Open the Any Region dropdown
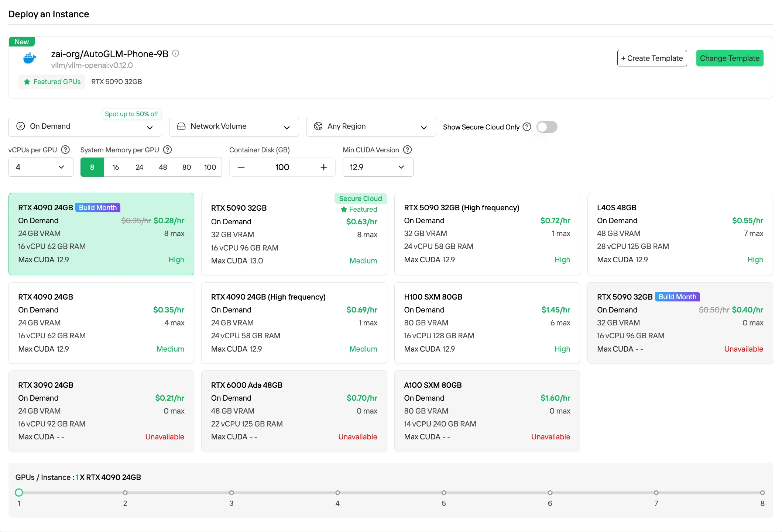Viewport: 782px width, 532px height. (371, 127)
